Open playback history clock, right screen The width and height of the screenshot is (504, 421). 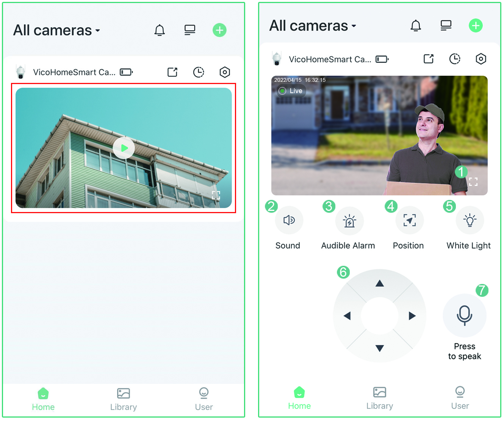point(455,59)
